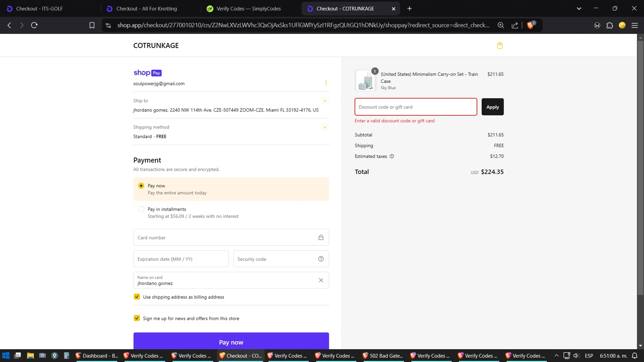Click the Train Case product thumbnail

click(365, 81)
